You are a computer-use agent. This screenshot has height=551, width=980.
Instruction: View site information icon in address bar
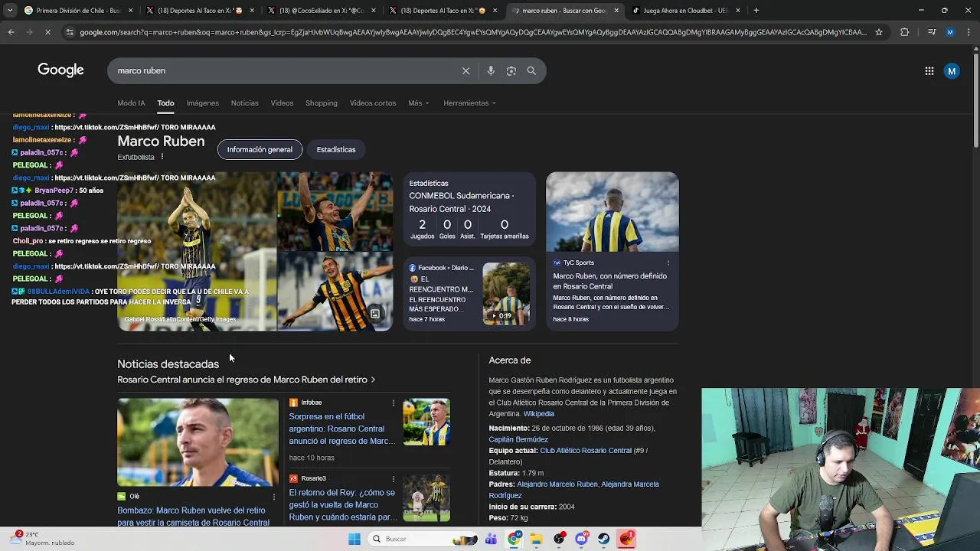(x=70, y=32)
